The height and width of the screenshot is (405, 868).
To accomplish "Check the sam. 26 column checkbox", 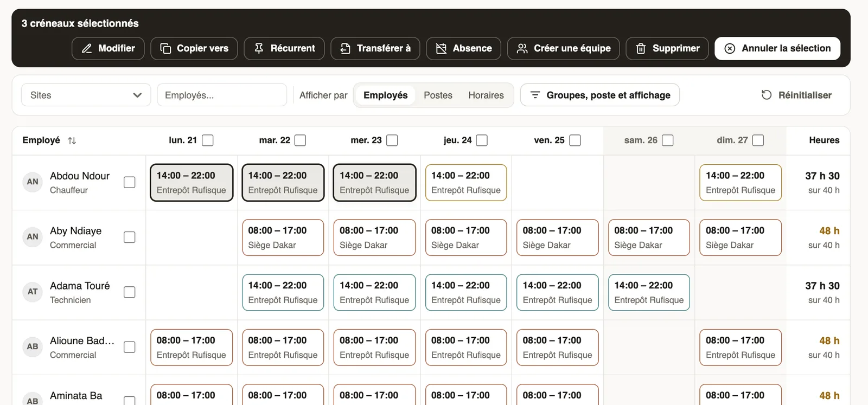I will coord(668,140).
